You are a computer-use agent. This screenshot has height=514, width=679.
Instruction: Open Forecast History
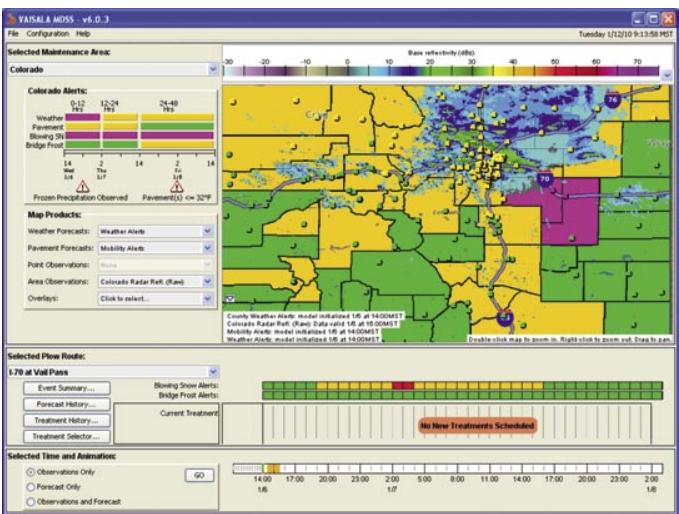(67, 404)
